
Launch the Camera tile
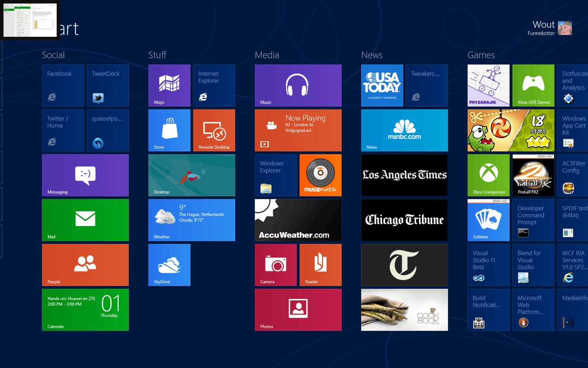coord(276,265)
